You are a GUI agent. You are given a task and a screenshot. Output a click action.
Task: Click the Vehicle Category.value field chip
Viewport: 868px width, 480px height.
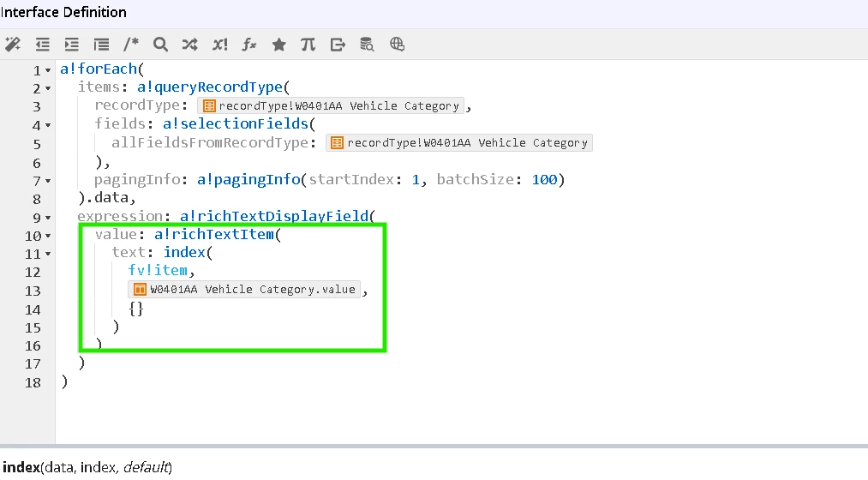[244, 289]
